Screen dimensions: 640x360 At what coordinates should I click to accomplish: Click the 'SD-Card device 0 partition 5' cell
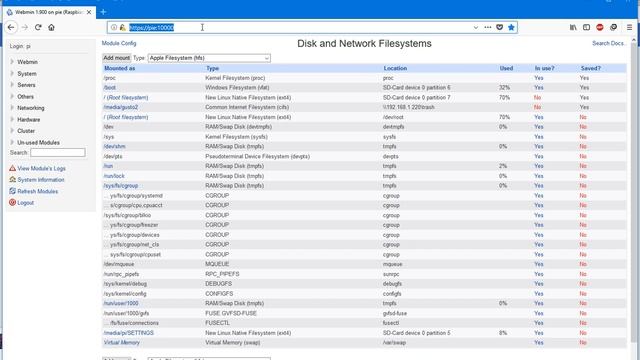(x=417, y=333)
